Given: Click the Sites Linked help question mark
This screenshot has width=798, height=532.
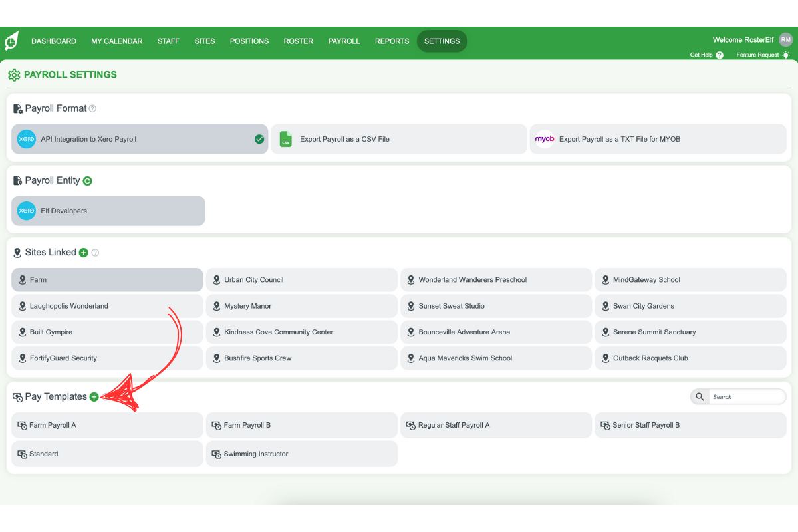Looking at the screenshot, I should 94,253.
